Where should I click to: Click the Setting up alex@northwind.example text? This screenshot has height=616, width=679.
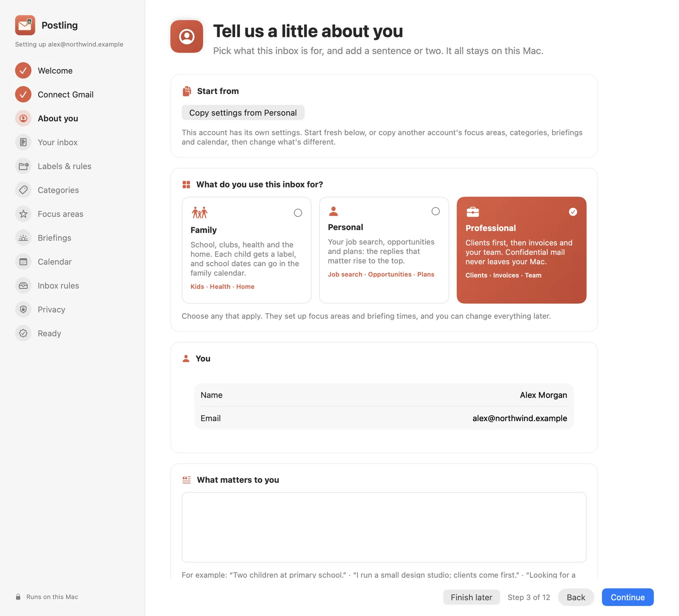[69, 44]
